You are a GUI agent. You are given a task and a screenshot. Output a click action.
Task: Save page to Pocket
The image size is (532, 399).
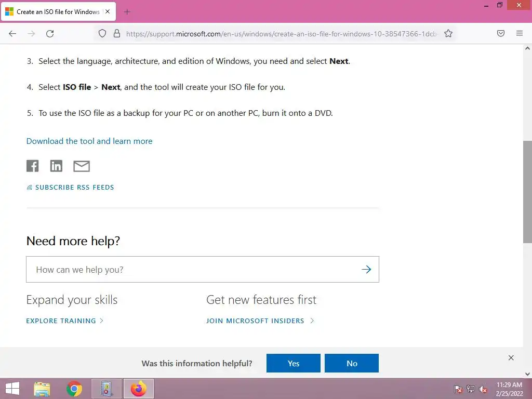[x=500, y=33]
